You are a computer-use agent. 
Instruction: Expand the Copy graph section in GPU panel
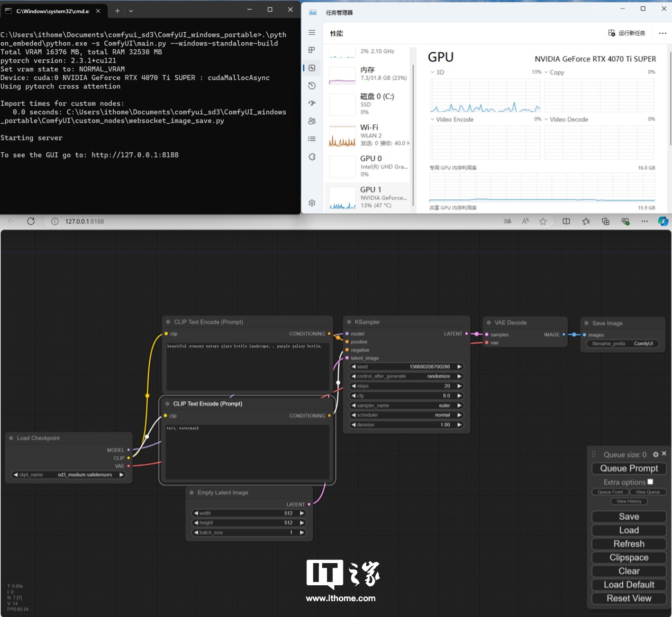tap(547, 72)
